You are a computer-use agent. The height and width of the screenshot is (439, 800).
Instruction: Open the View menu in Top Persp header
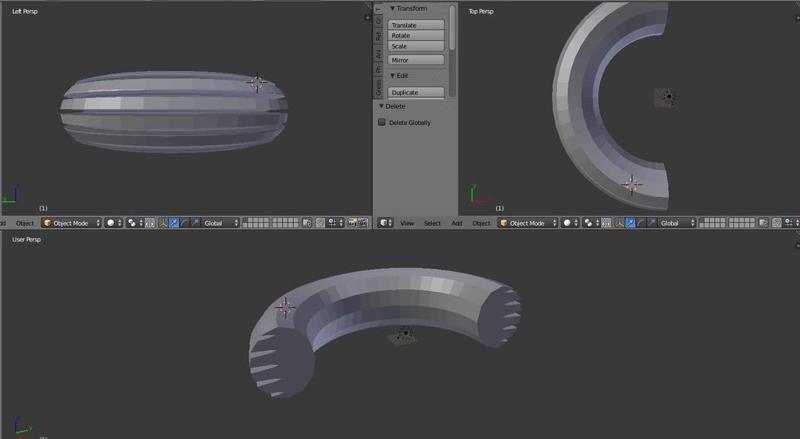tap(407, 223)
